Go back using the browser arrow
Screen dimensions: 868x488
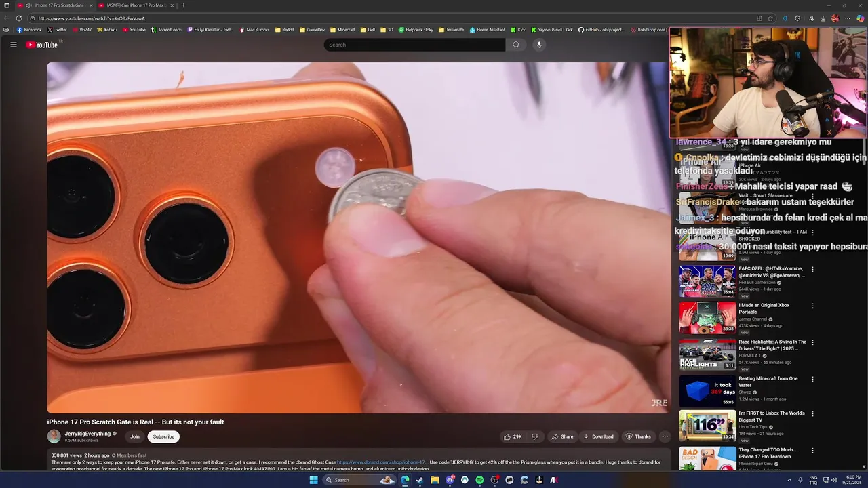[x=7, y=18]
